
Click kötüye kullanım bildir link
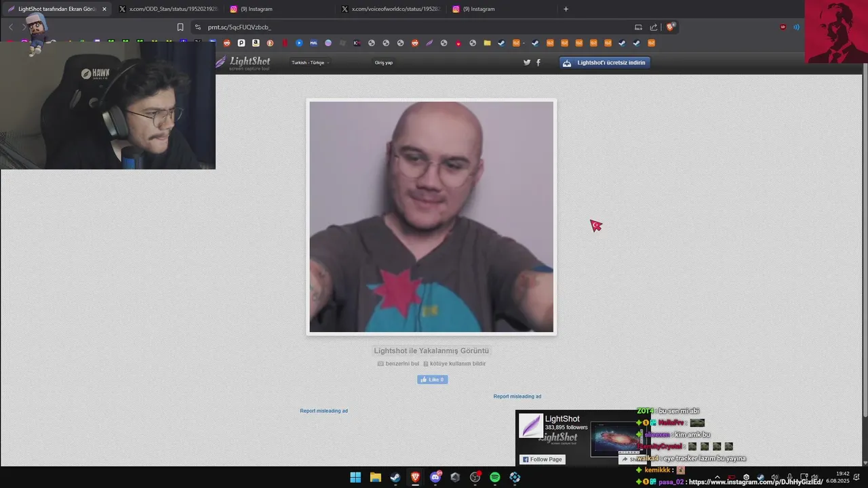click(x=458, y=364)
